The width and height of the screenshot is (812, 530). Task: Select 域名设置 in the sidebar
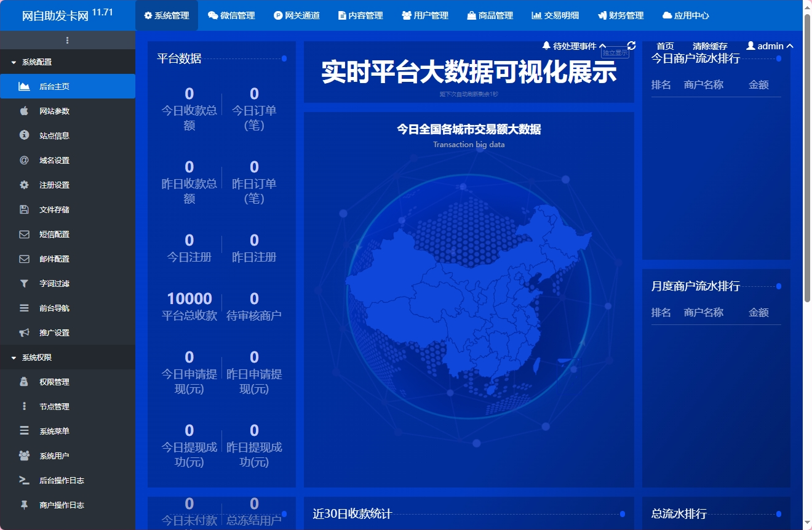pos(68,160)
